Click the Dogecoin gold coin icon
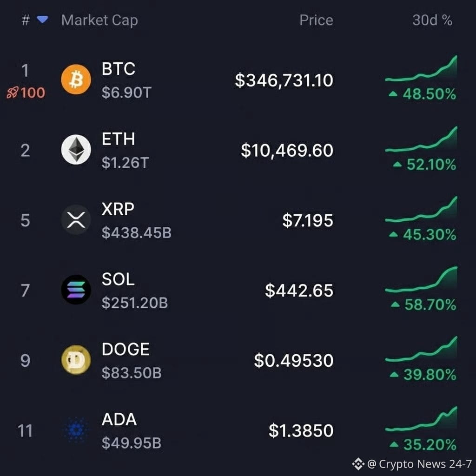This screenshot has height=476, width=476. point(76,360)
